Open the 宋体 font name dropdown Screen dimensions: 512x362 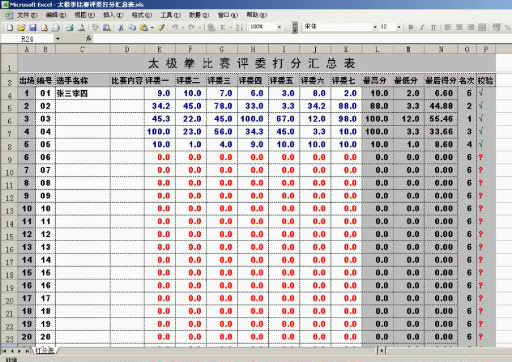pyautogui.click(x=375, y=27)
